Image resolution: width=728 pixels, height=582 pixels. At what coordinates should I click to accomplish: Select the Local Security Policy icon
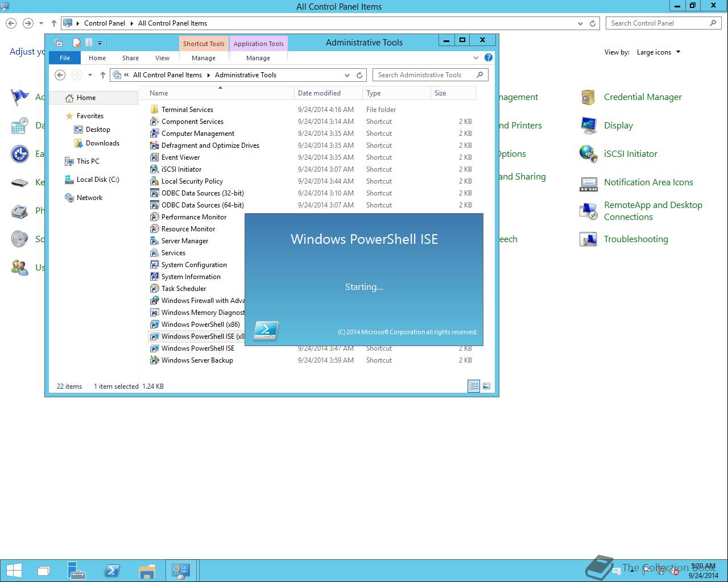(x=154, y=181)
